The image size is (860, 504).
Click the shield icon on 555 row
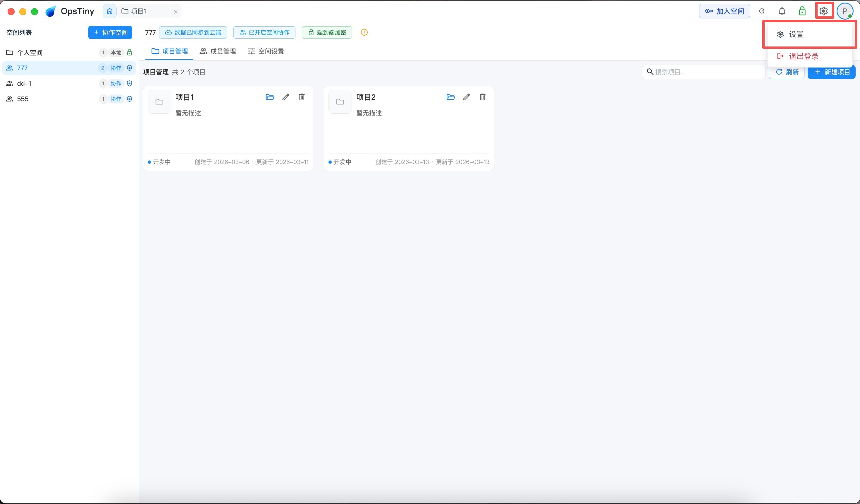pos(129,99)
